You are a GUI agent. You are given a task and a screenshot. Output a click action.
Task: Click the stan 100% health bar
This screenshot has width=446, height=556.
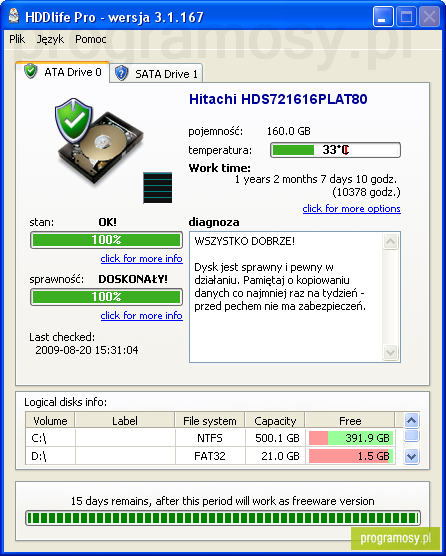[x=106, y=240]
